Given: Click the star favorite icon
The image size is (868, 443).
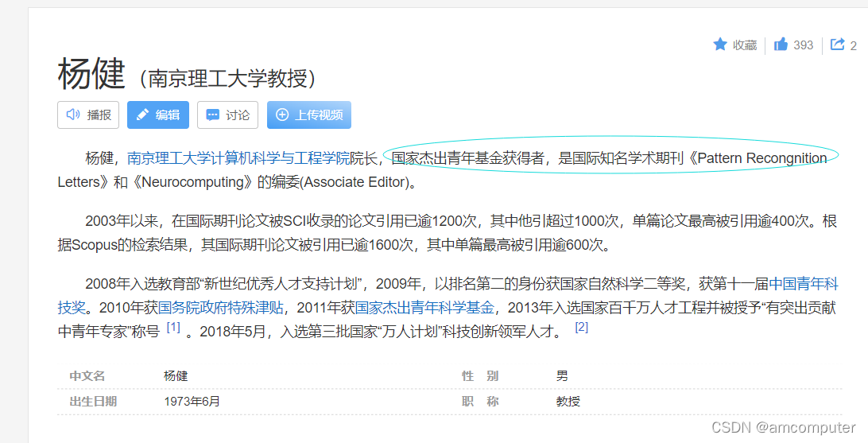Looking at the screenshot, I should coord(719,45).
